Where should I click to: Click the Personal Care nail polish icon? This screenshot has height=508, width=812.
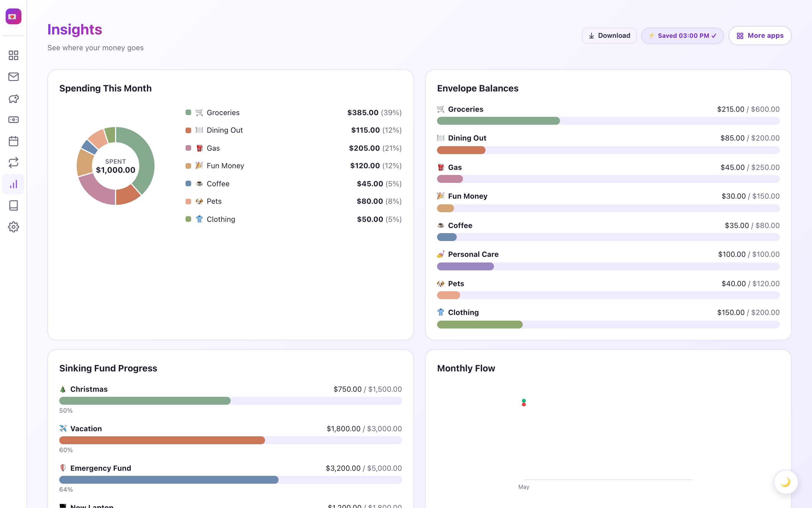(x=441, y=254)
